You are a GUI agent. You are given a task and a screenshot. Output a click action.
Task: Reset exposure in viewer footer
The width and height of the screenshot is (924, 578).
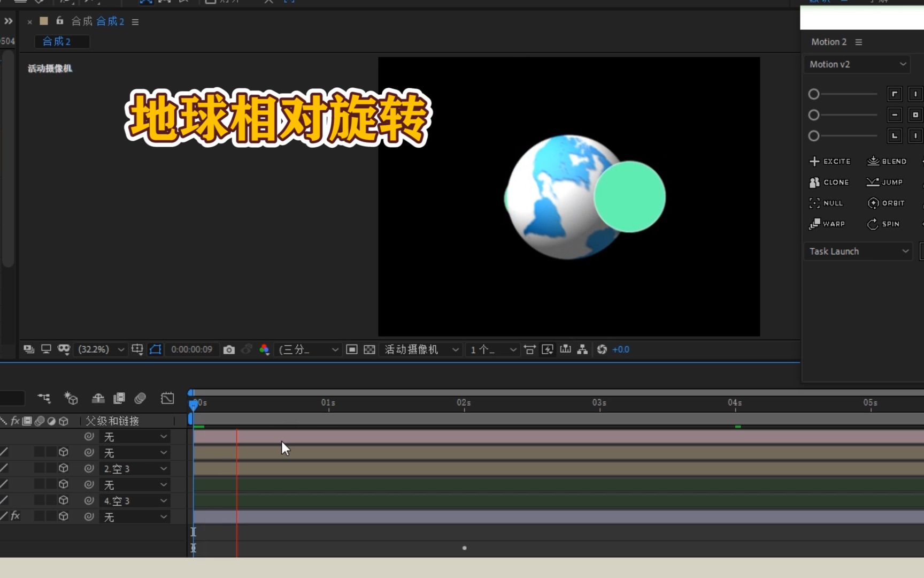602,349
